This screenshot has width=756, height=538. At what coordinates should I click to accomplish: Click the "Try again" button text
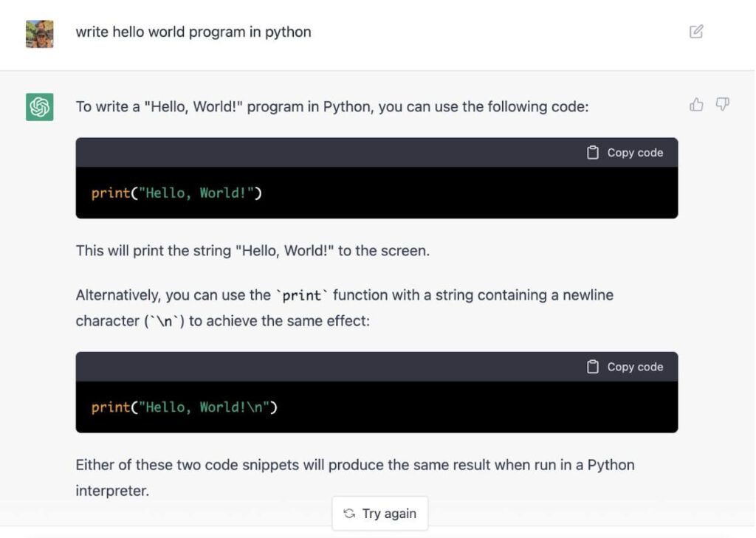click(x=389, y=514)
